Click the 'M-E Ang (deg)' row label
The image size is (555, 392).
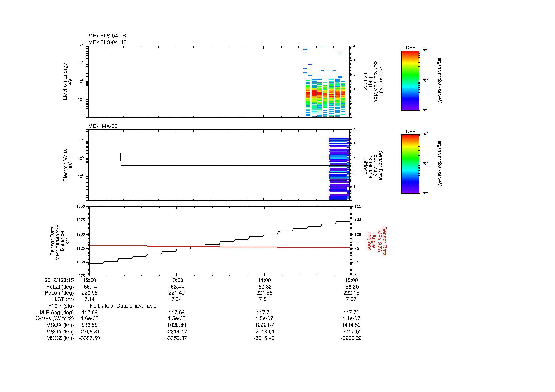[x=57, y=313]
